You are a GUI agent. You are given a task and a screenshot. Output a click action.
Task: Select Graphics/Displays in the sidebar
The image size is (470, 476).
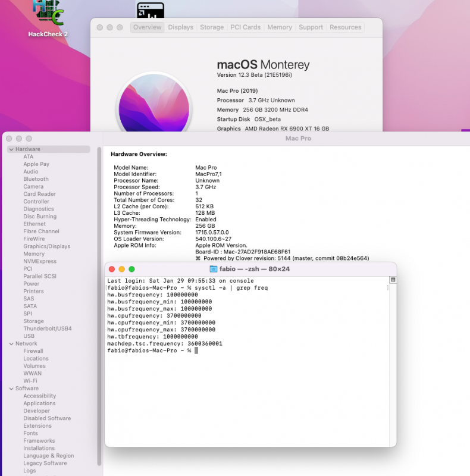point(47,246)
